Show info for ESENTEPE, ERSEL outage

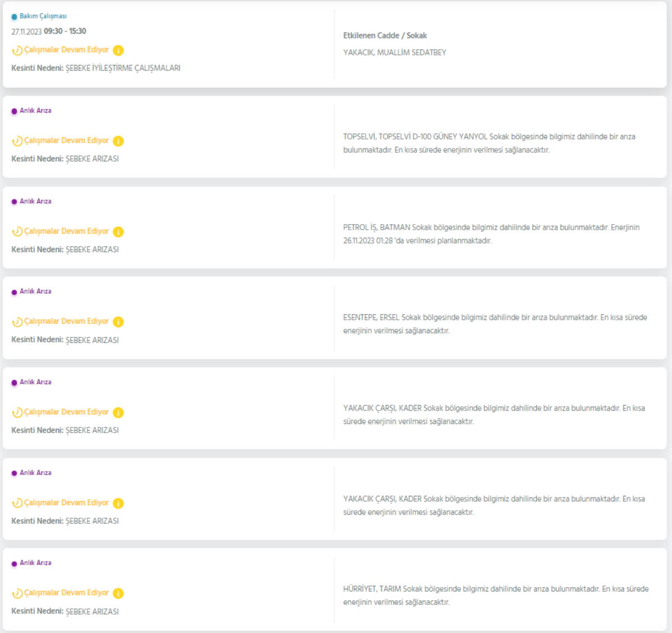coord(118,322)
